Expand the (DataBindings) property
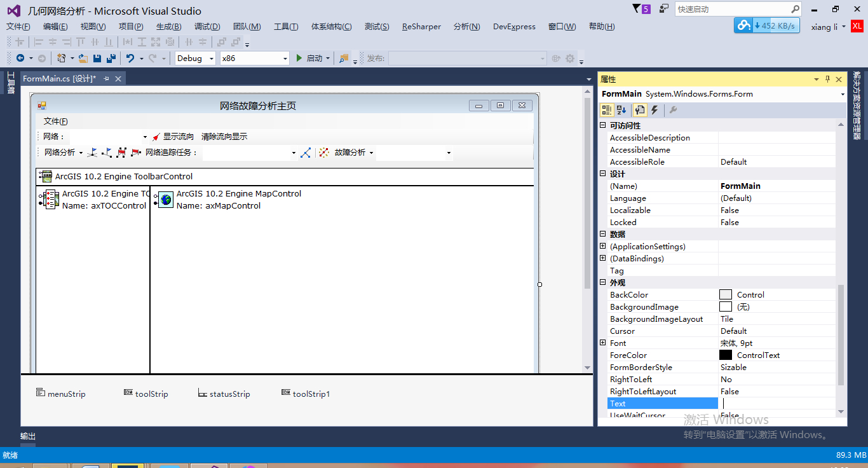 603,258
